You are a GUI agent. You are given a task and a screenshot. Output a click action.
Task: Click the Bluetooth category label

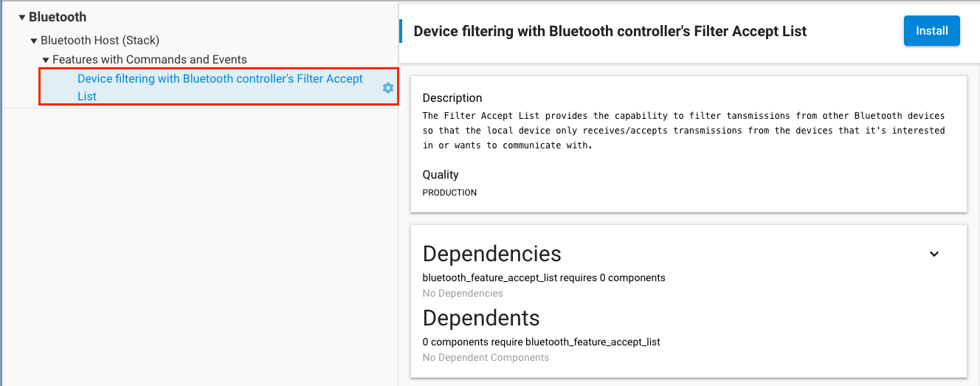[58, 17]
